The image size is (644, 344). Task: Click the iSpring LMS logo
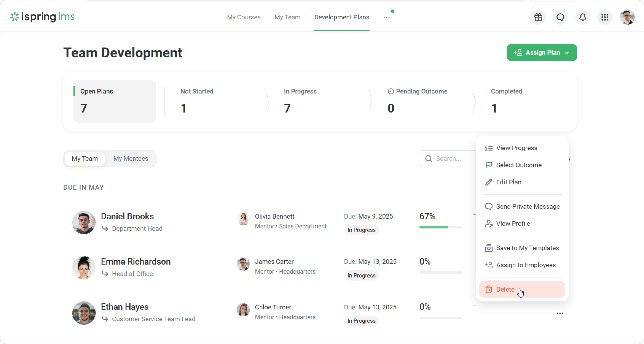tap(42, 17)
